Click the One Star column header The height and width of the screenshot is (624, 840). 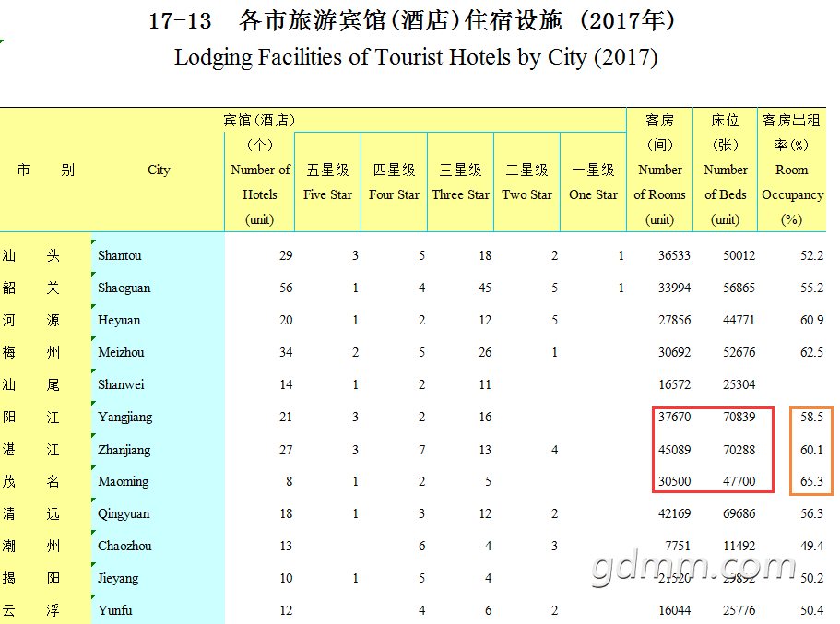(x=594, y=182)
